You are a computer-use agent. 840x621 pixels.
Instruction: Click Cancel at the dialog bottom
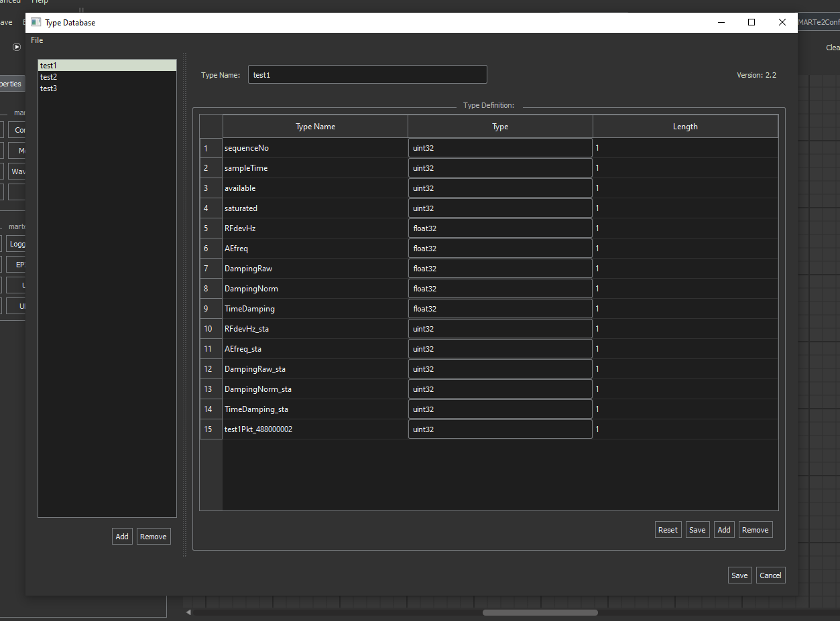click(770, 575)
